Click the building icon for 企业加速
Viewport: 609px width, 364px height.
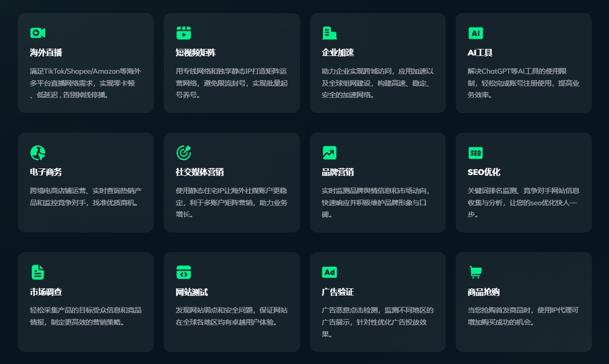(x=329, y=33)
